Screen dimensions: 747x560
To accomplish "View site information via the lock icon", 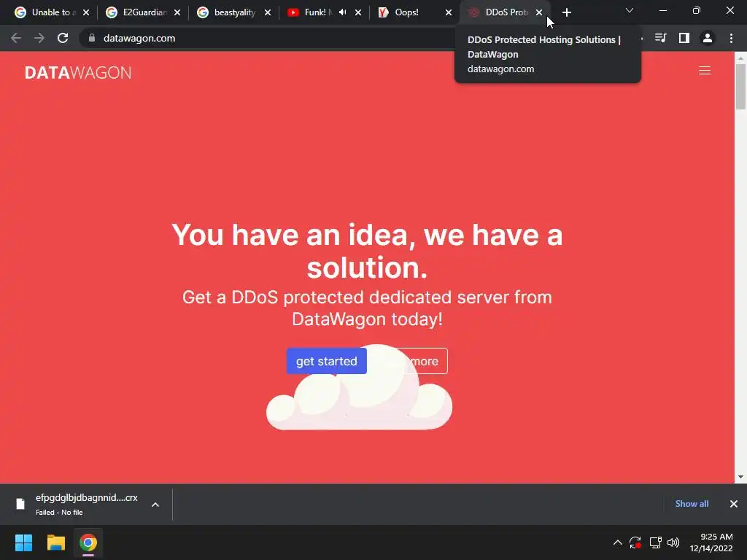I will point(92,38).
